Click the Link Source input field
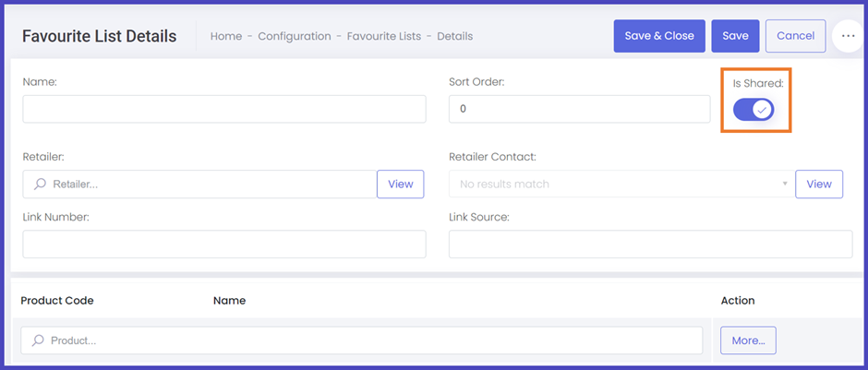Image resolution: width=868 pixels, height=370 pixels. (x=650, y=244)
